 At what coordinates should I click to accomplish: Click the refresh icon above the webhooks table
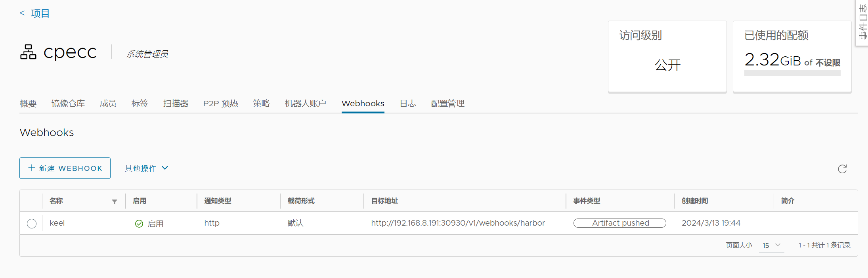pos(842,169)
